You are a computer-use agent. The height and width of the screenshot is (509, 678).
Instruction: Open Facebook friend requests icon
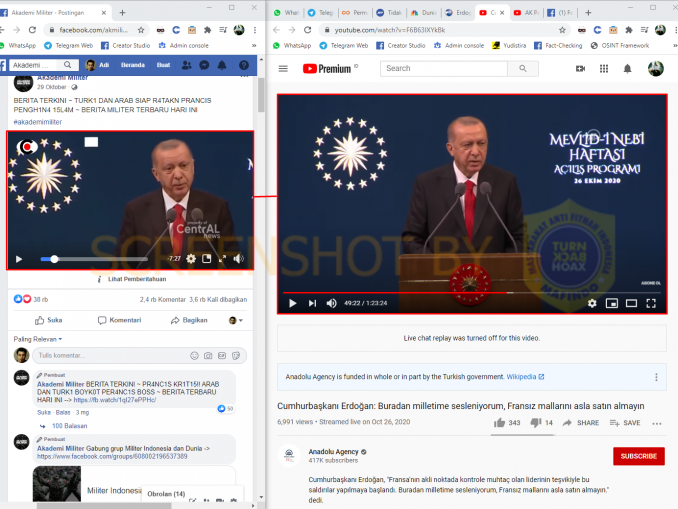click(186, 65)
